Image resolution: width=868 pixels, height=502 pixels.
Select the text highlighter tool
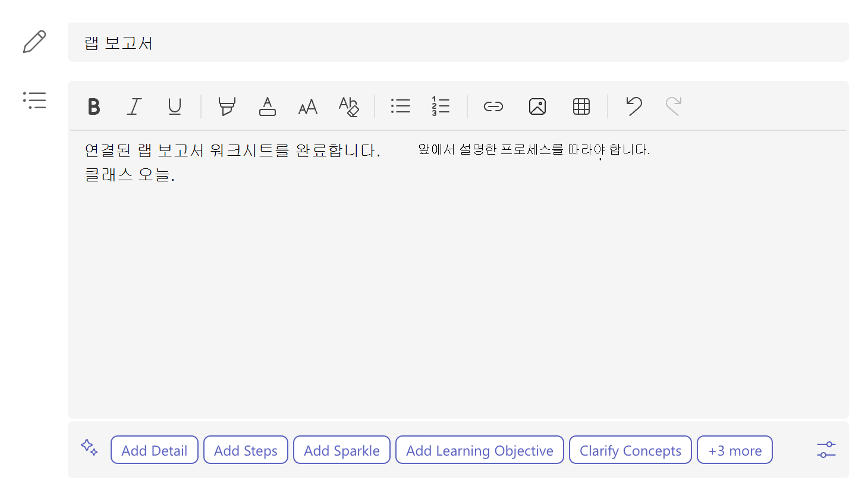227,106
